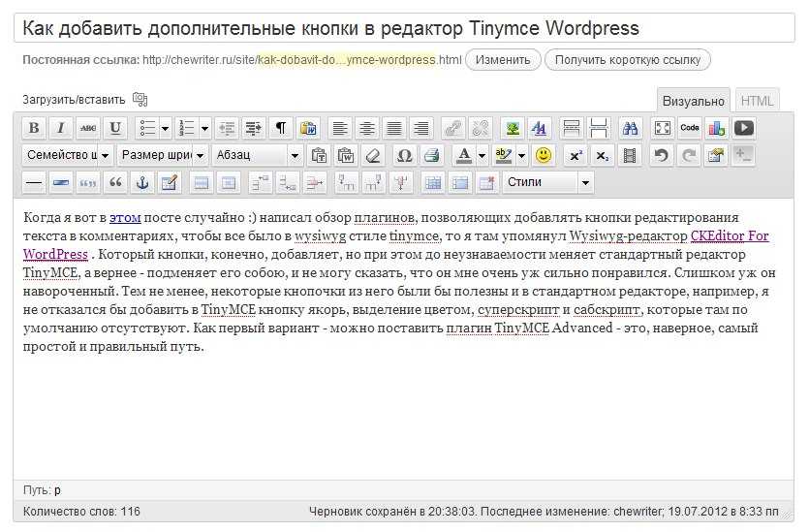Click the insert image tree icon
The height and width of the screenshot is (532, 809).
click(513, 128)
